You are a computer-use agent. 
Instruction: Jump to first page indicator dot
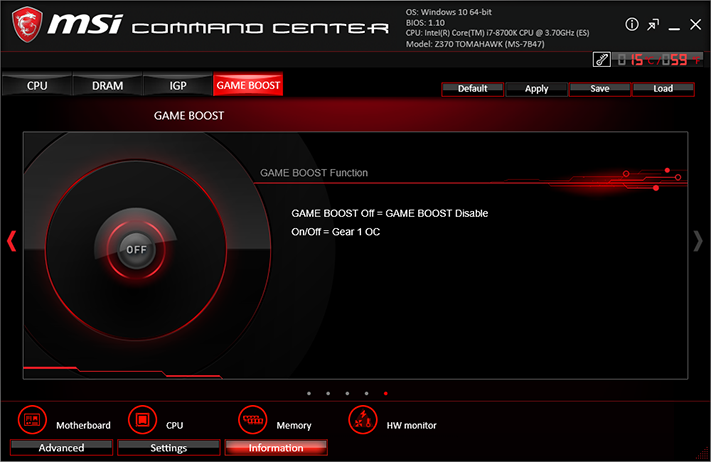click(x=309, y=394)
